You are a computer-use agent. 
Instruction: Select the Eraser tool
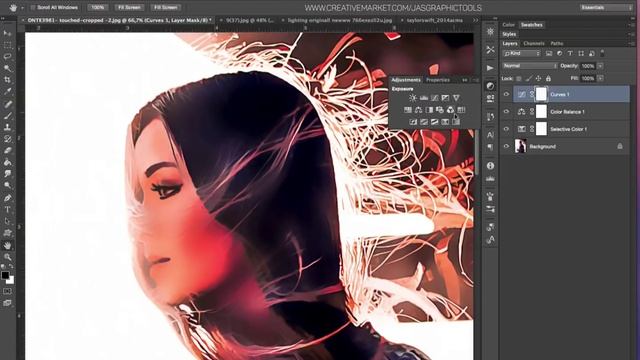[7, 151]
